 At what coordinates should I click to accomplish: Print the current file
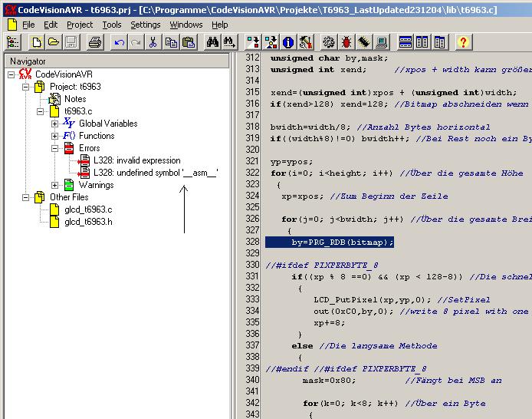(x=94, y=42)
